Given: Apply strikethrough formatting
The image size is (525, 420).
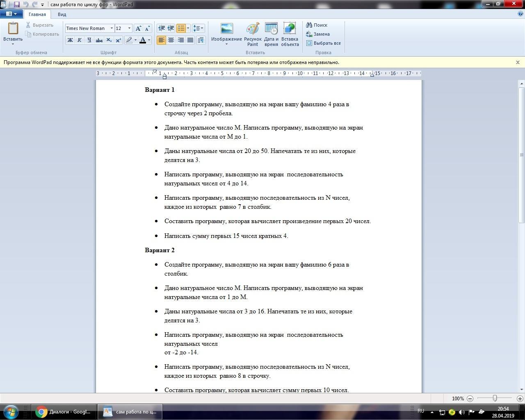Looking at the screenshot, I should (99, 40).
